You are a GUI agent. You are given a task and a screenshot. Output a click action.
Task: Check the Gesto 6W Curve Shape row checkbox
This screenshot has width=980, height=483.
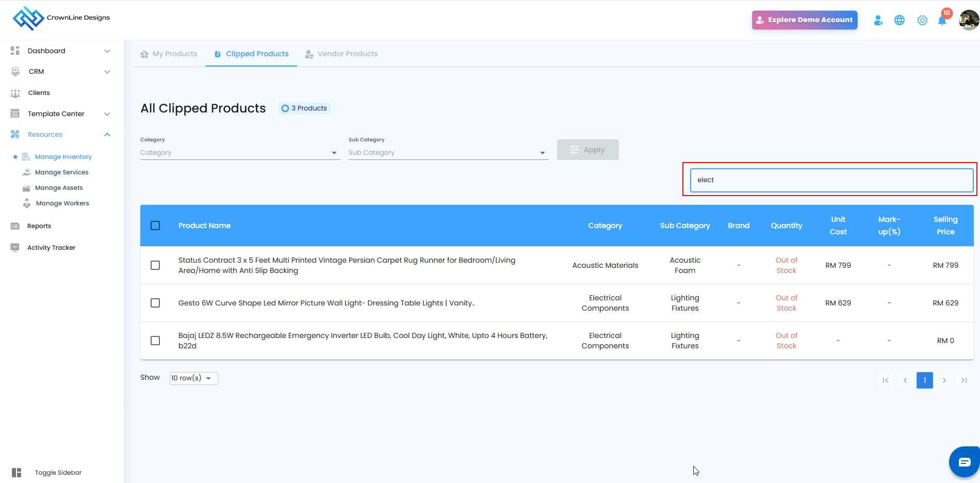click(155, 303)
